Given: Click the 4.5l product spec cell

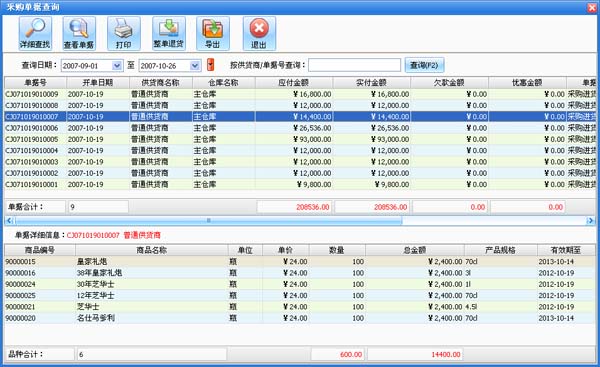Looking at the screenshot, I should pos(501,307).
